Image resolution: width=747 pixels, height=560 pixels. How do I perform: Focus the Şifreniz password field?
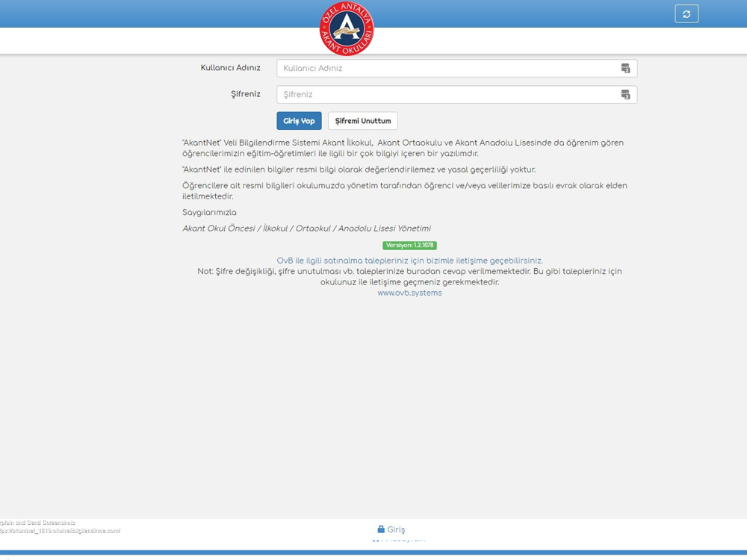click(457, 94)
